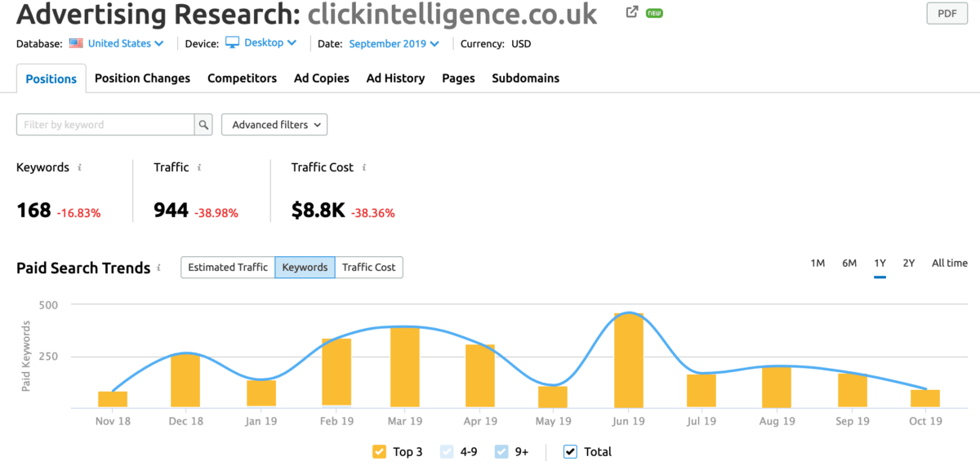This screenshot has width=980, height=470.
Task: Expand the Advanced filters dropdown
Action: 274,125
